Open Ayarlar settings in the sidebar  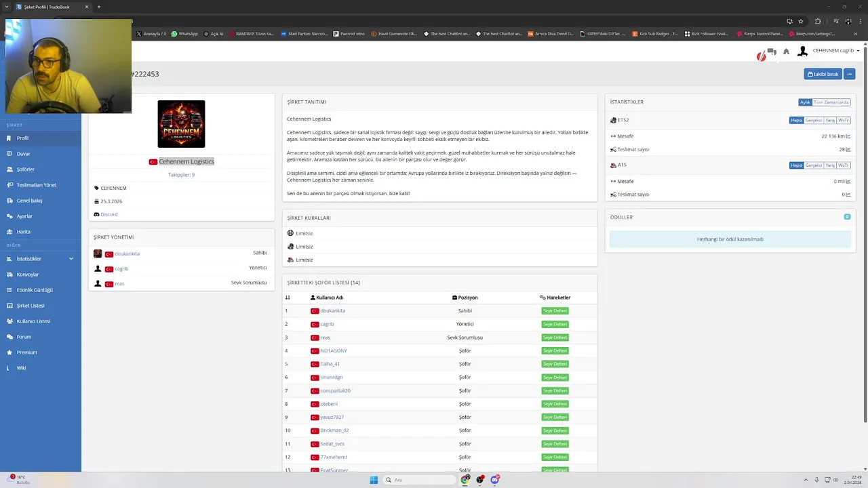pos(41,216)
